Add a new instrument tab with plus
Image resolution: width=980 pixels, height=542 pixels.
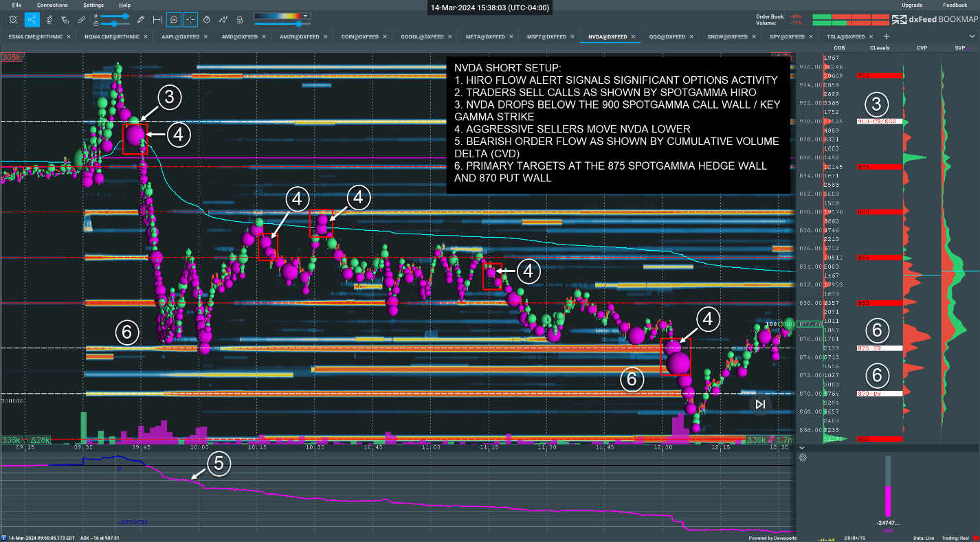[x=887, y=36]
